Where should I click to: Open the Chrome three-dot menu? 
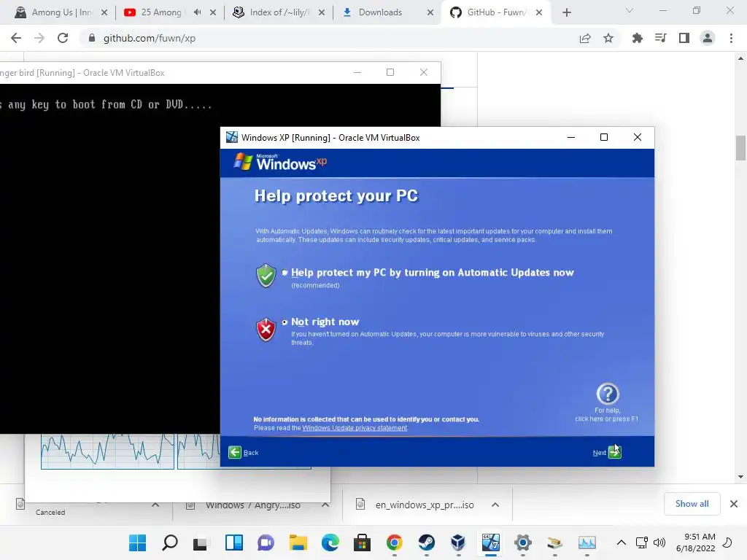(x=731, y=38)
